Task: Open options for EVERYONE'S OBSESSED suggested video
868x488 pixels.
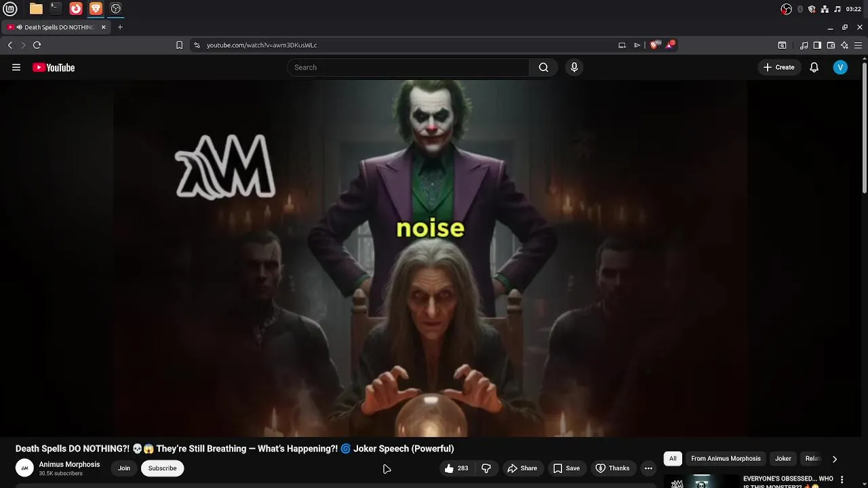Action: pyautogui.click(x=842, y=479)
